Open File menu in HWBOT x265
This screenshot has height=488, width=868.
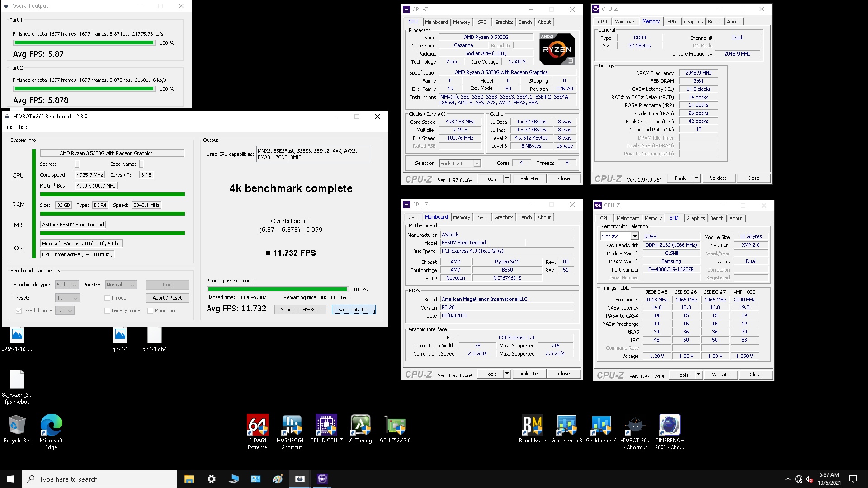point(8,127)
